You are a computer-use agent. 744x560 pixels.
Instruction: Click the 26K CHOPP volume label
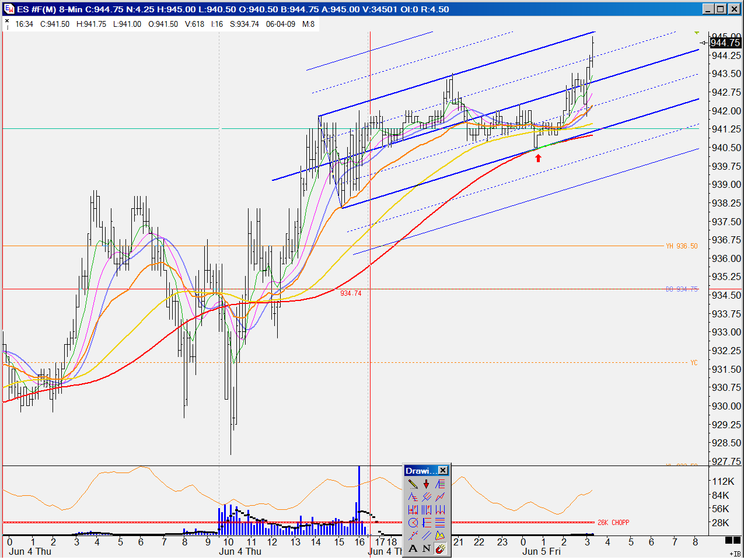click(x=613, y=523)
